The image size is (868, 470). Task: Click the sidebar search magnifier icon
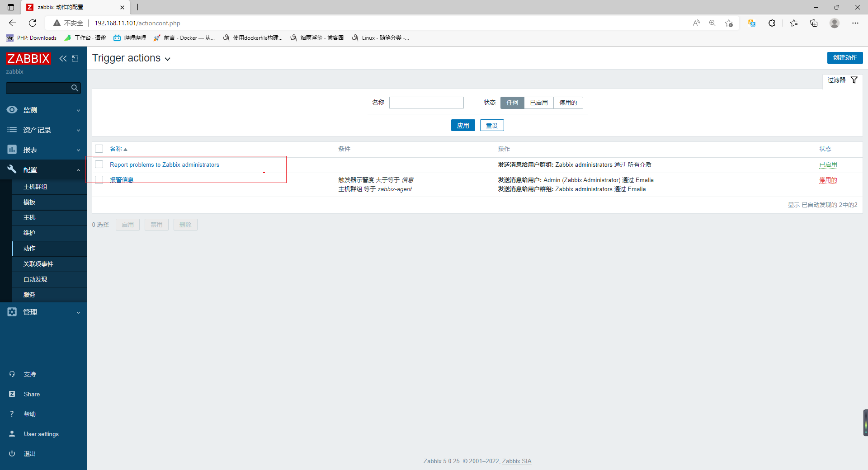tap(75, 88)
